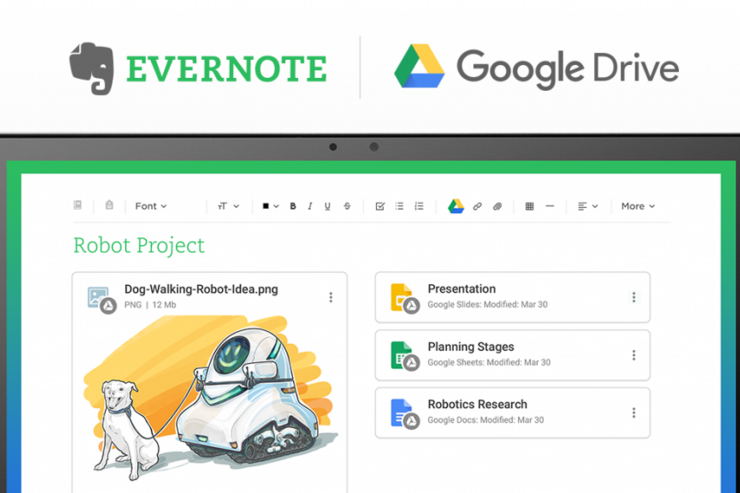Viewport: 740px width, 493px height.
Task: Click 'Google Docs: Modified: Mar 30' text
Action: pyautogui.click(x=486, y=420)
